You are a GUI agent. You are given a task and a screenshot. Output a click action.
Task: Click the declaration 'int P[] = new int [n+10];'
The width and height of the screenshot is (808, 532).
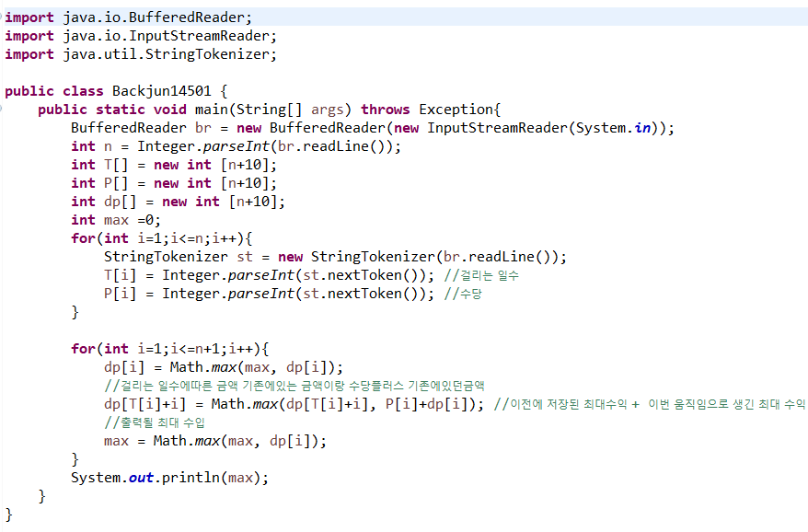click(x=174, y=183)
